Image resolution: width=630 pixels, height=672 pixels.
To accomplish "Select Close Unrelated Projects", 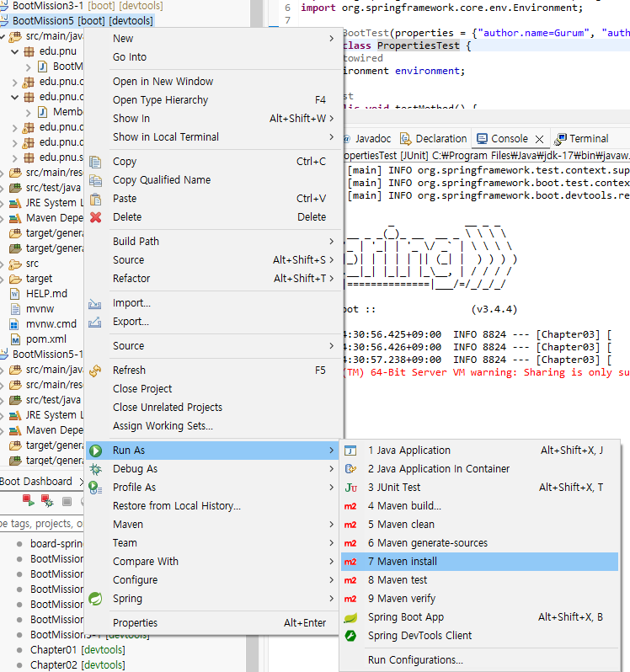I will pyautogui.click(x=214, y=408).
